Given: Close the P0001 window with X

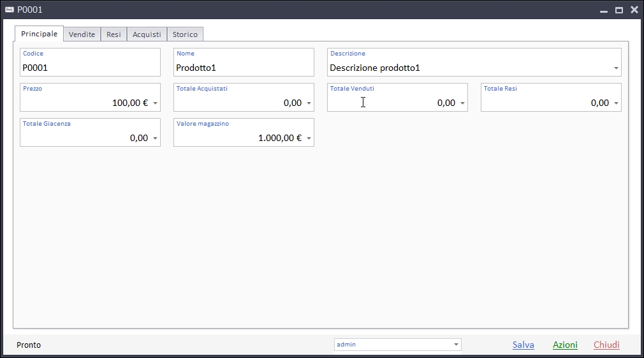Looking at the screenshot, I should point(634,10).
